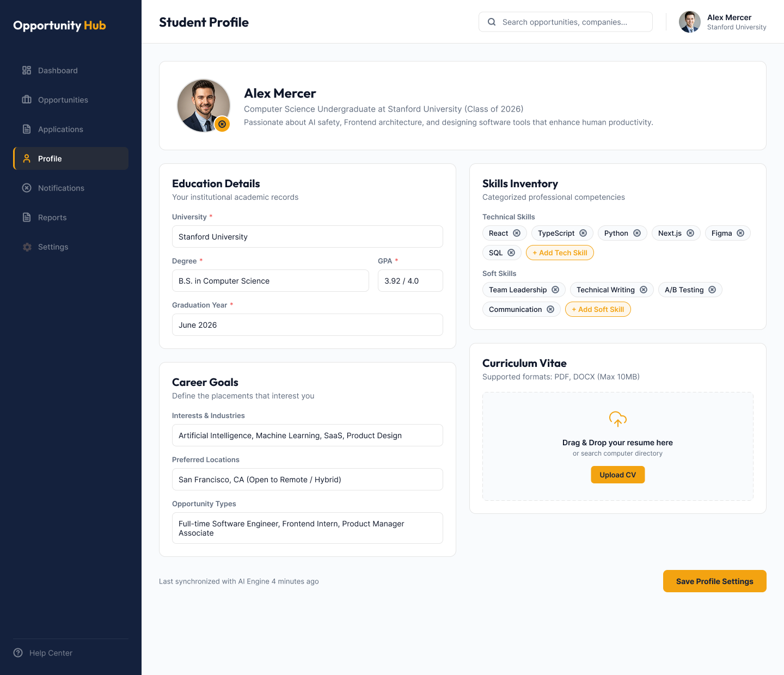Remove the Technical Writing soft skill
Viewport: 784px width, 675px height.
[644, 290]
